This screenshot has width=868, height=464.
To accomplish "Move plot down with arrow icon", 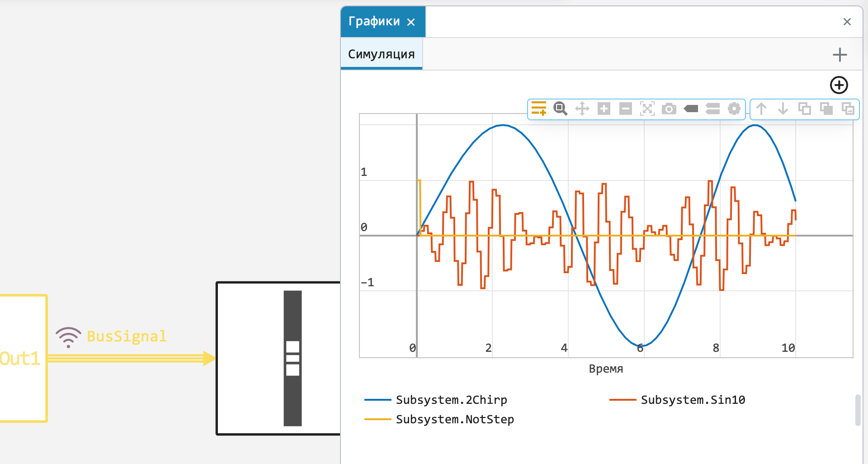I will [x=783, y=109].
